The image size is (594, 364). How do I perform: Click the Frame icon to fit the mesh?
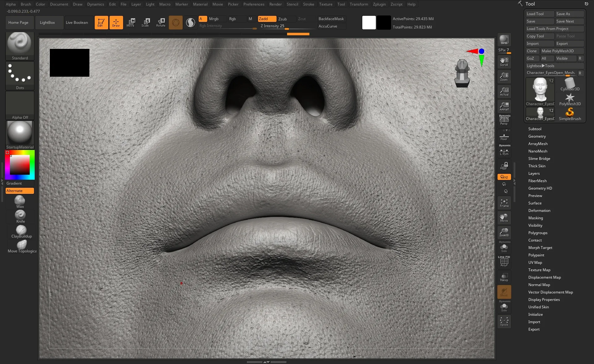click(x=504, y=203)
